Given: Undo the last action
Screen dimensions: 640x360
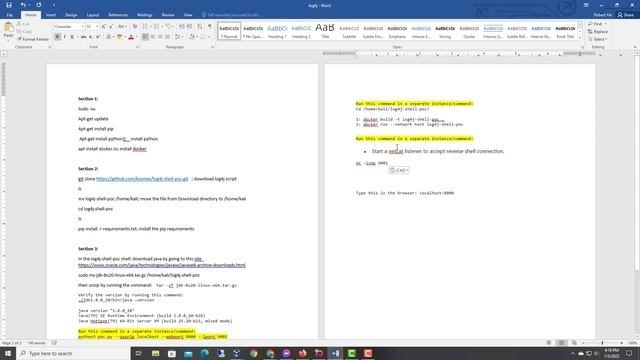Looking at the screenshot, I should [x=23, y=5].
